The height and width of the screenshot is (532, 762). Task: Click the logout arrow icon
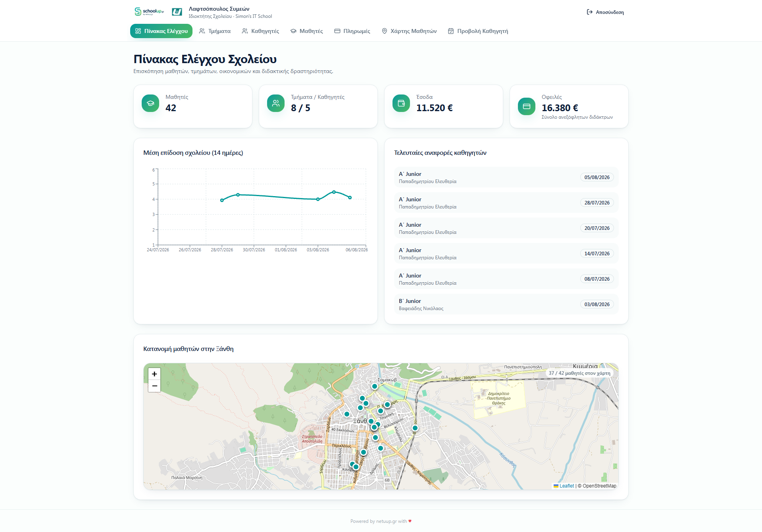(x=590, y=12)
